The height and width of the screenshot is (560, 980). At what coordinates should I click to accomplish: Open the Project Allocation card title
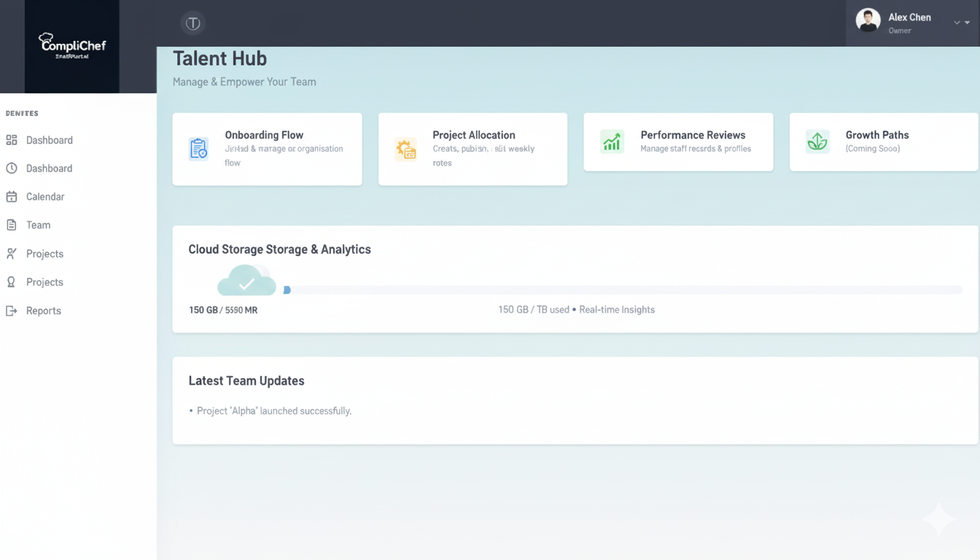pos(473,135)
